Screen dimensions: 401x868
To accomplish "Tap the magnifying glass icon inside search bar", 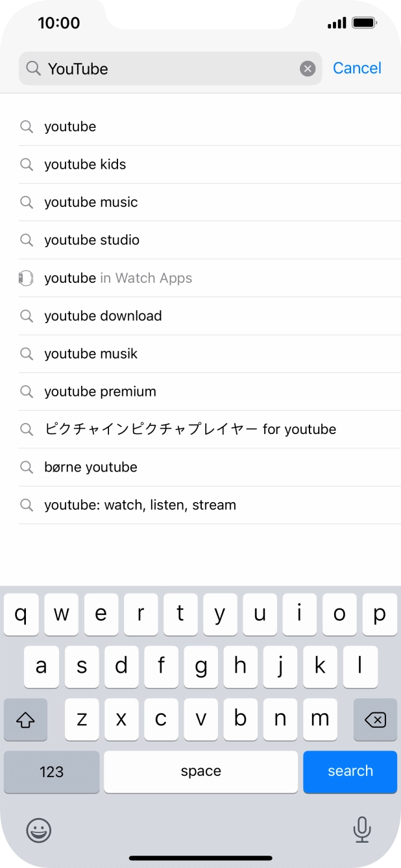I will coord(32,68).
